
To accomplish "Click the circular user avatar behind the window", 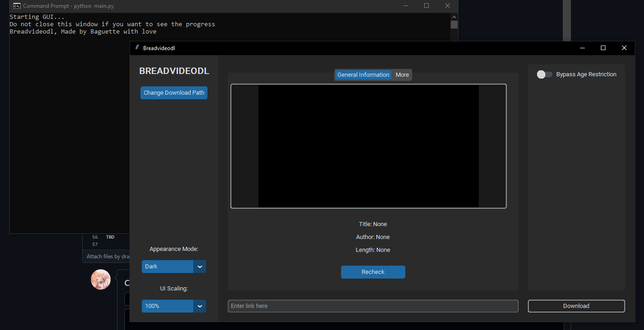I will [x=101, y=279].
